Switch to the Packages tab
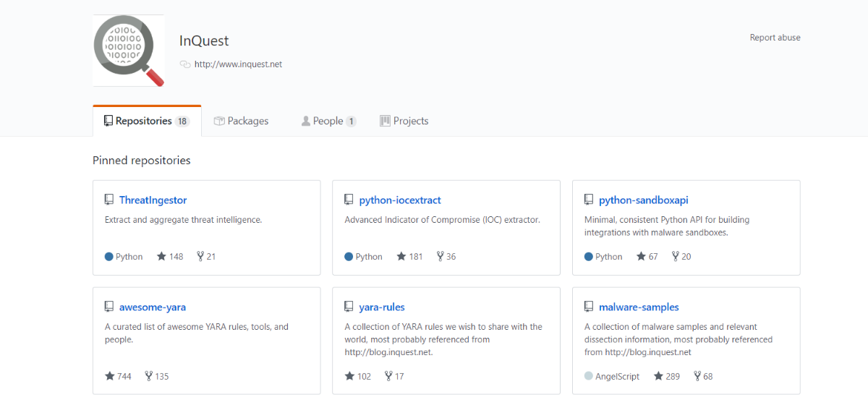The width and height of the screenshot is (868, 413). pyautogui.click(x=241, y=121)
